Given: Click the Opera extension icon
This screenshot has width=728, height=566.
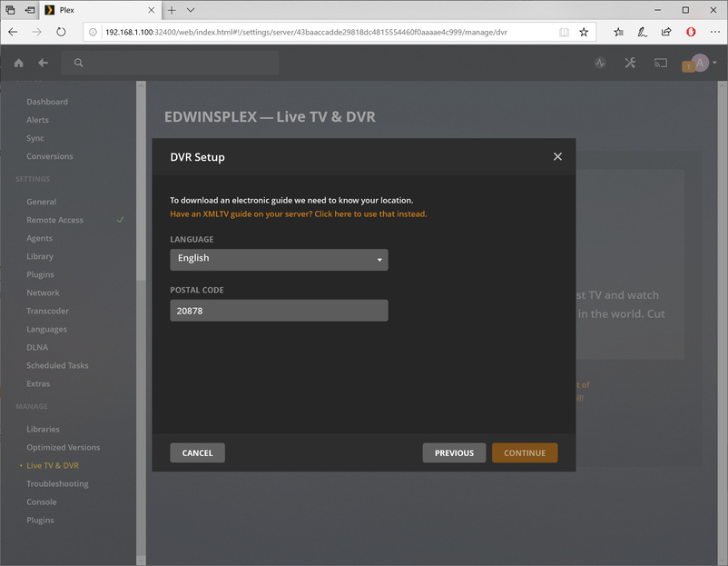Looking at the screenshot, I should pos(691,32).
